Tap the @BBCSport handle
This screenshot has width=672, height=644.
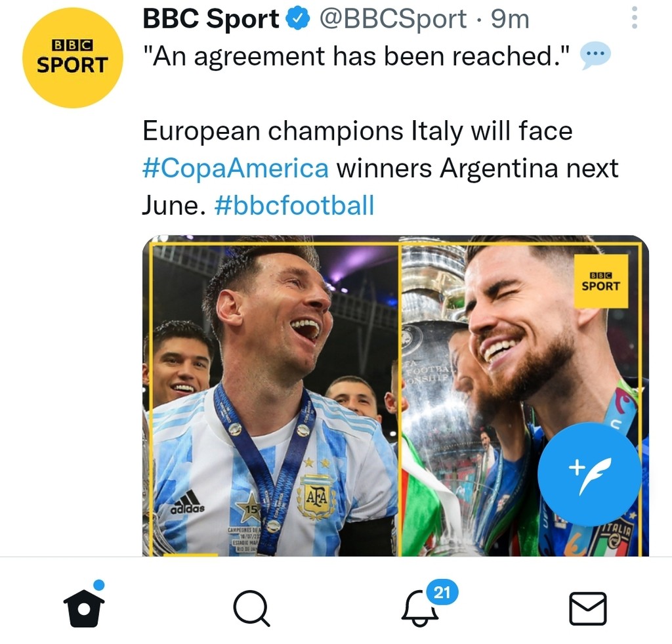(x=392, y=20)
